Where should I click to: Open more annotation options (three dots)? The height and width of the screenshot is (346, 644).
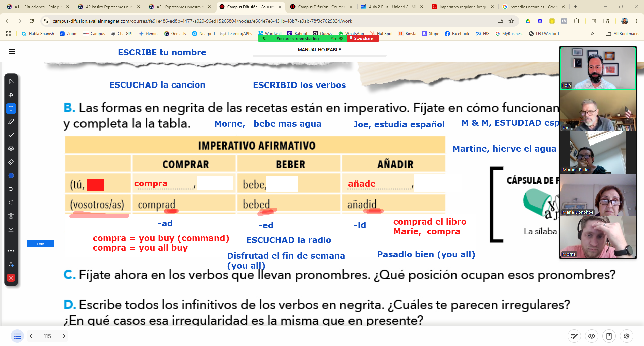[11, 251]
